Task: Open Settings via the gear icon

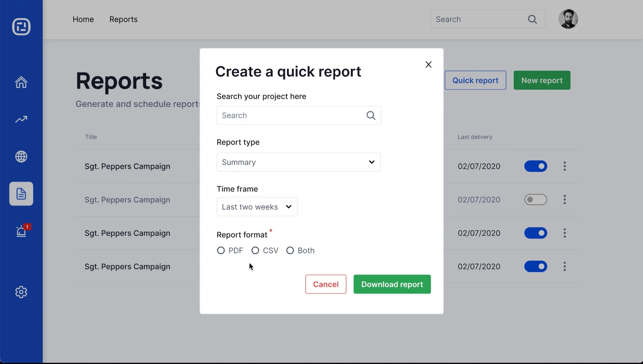Action: coord(21,292)
